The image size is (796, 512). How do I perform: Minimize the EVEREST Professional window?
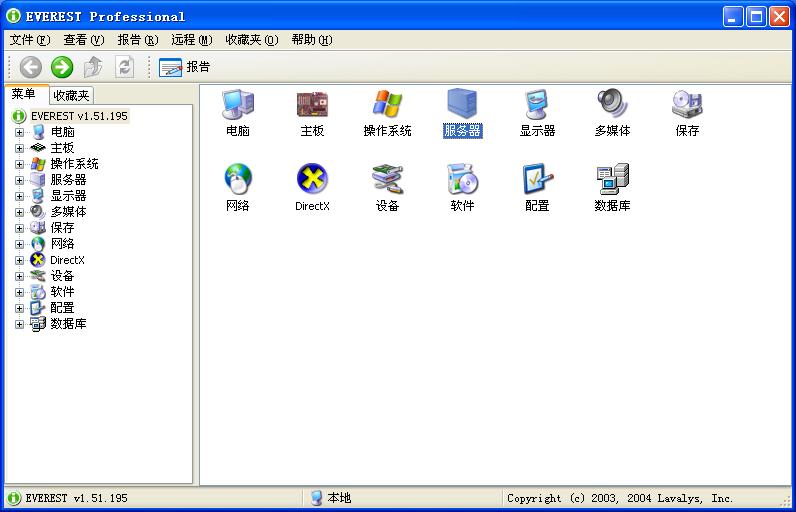(733, 17)
